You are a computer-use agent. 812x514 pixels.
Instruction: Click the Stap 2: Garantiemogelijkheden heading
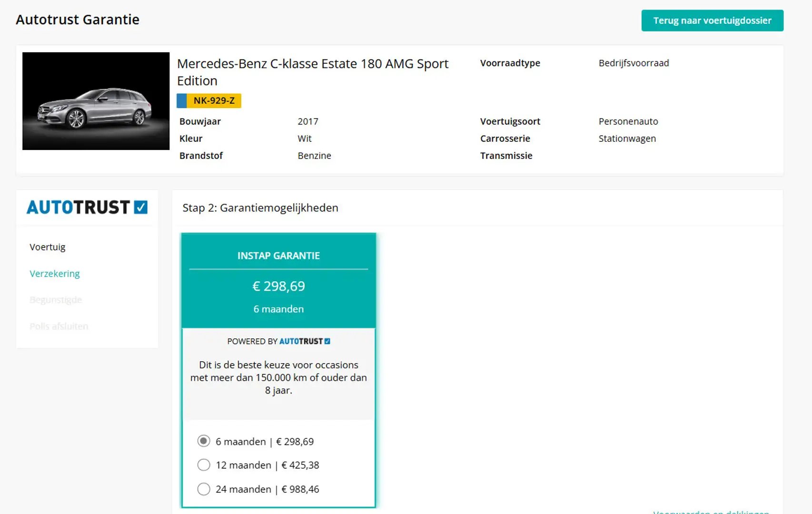260,208
